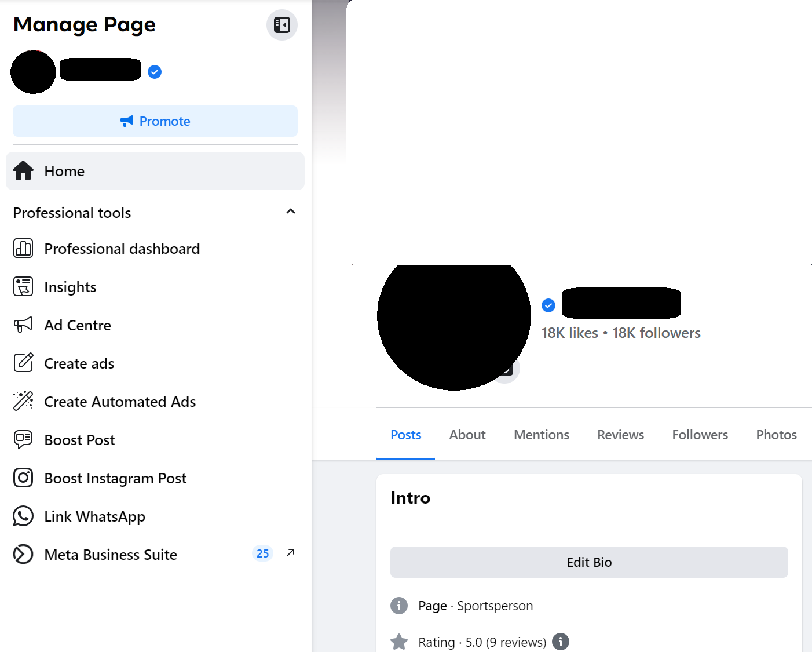Click the Edit Bio button

[x=589, y=562]
